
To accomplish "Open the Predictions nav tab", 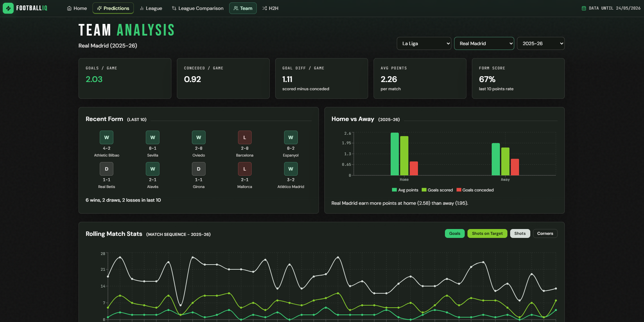I will 113,8.
